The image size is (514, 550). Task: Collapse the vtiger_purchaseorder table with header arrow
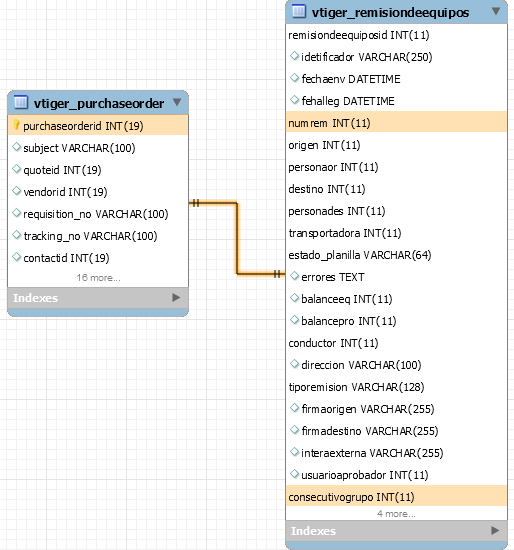tap(177, 102)
